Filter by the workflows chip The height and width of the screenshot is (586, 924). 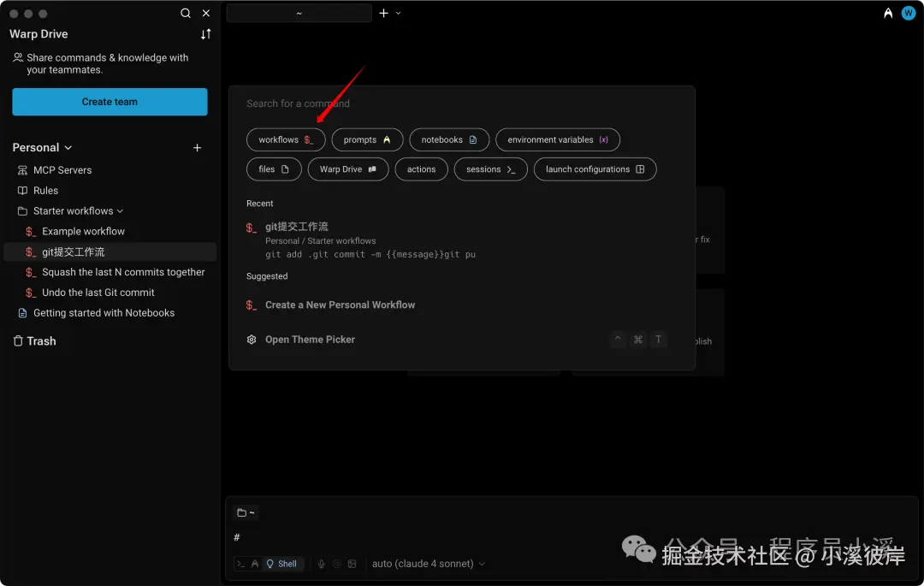click(286, 139)
